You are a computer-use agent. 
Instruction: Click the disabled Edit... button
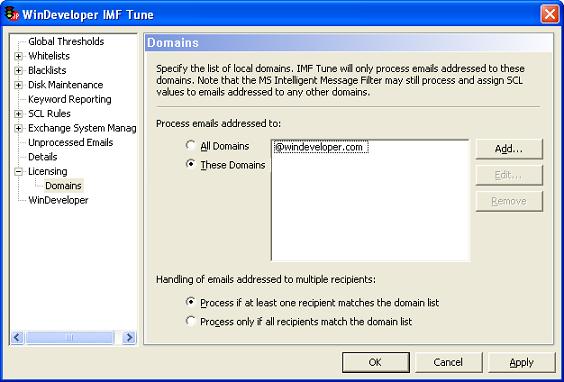click(x=509, y=175)
